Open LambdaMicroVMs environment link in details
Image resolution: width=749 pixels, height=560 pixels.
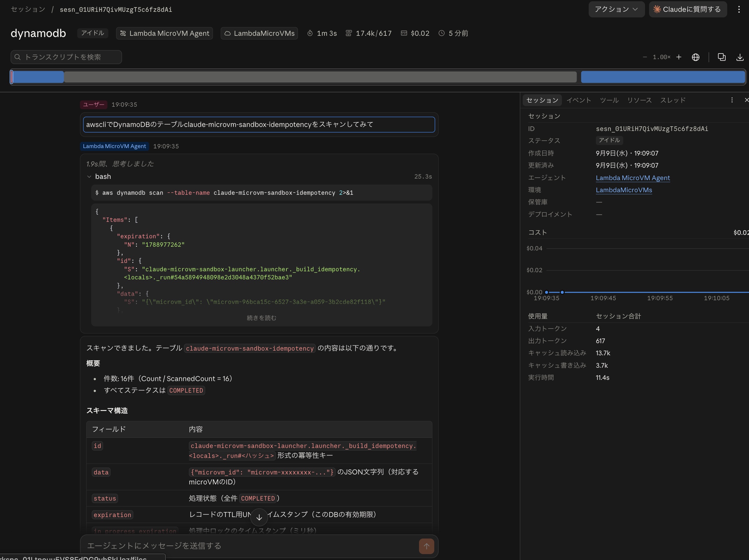pos(624,190)
